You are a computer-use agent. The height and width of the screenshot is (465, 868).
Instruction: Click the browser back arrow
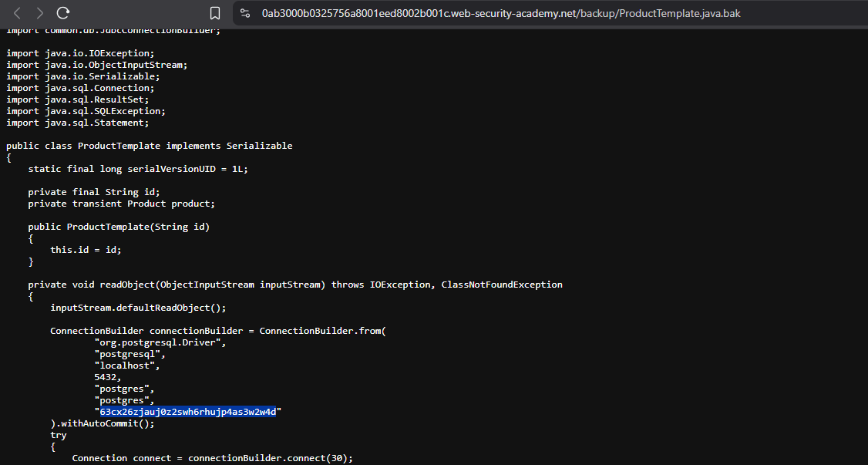tap(18, 13)
